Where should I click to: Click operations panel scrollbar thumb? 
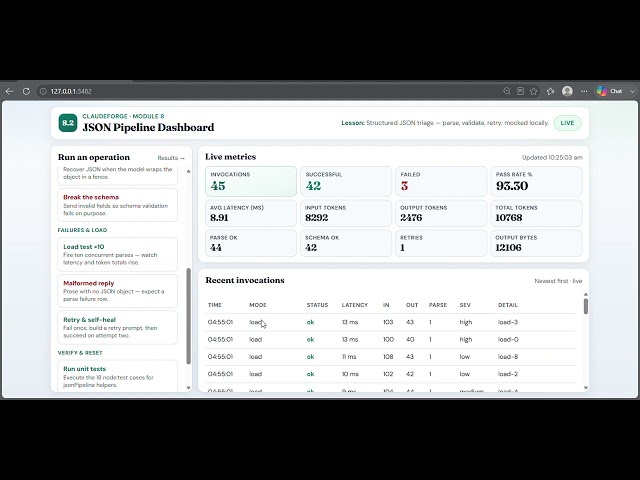(189, 316)
